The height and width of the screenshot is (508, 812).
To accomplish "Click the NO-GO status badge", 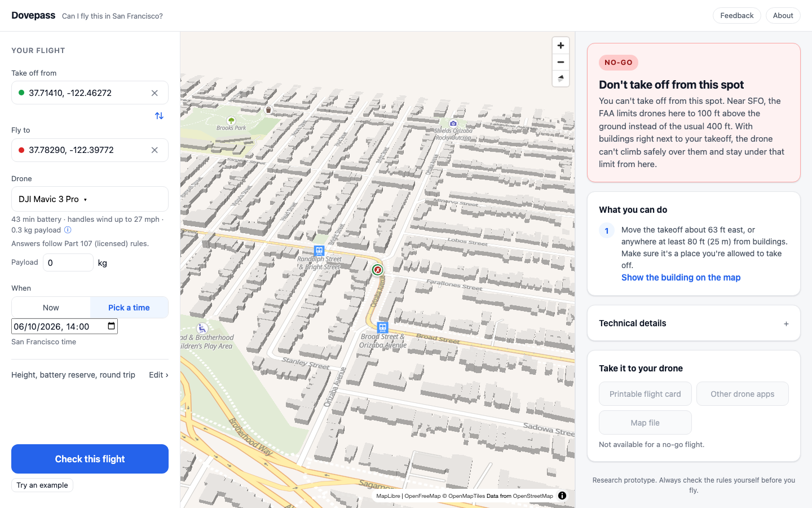I will 619,63.
